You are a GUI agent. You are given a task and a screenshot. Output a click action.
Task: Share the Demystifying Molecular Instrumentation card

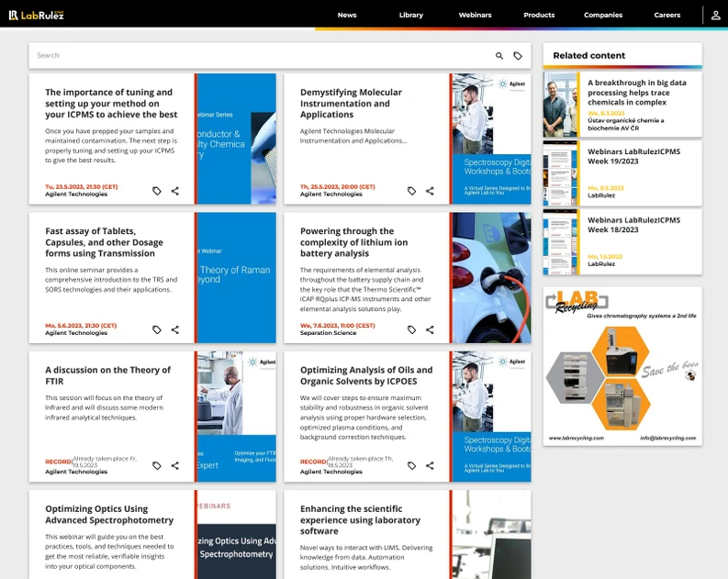pos(430,191)
